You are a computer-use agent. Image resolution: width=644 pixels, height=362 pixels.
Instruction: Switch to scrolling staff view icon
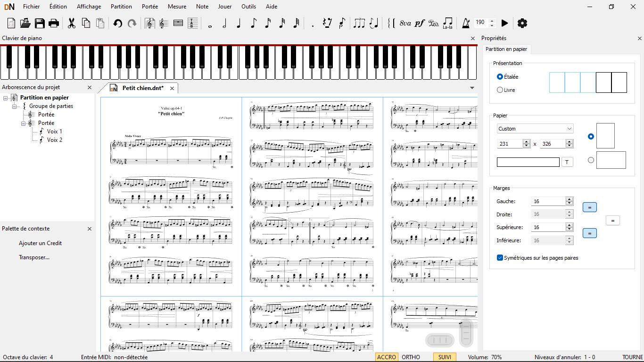[x=164, y=23]
